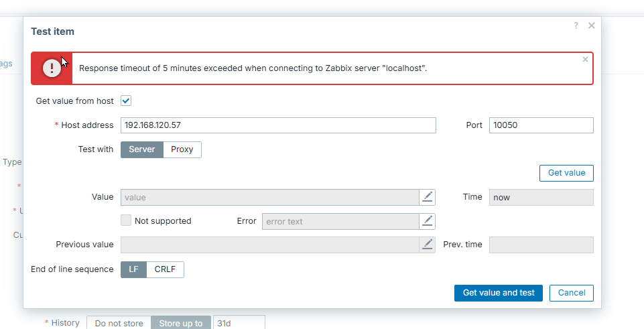Screen dimensions: 644x329
Task: Click the help question mark icon
Action: point(576,25)
